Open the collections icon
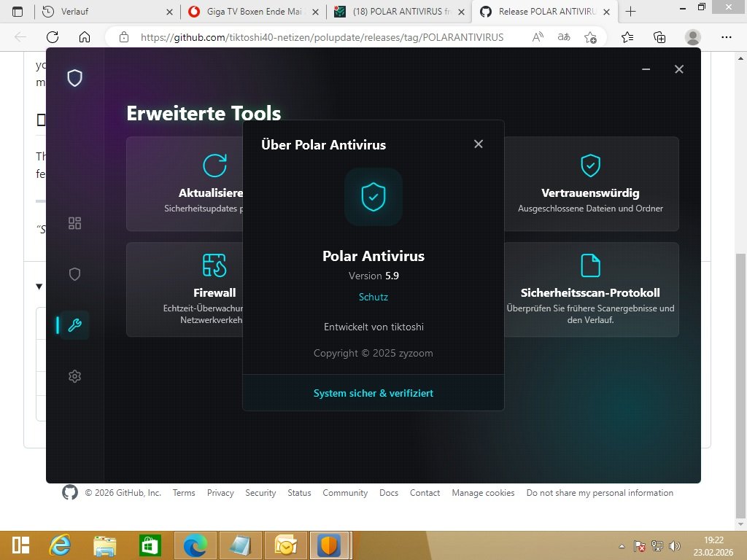The image size is (747, 560). tap(659, 37)
